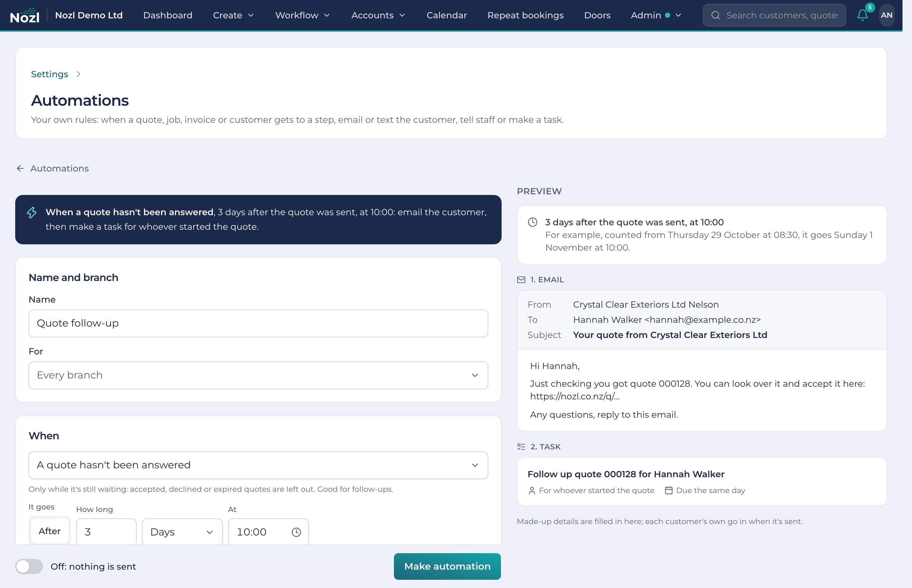Expand the Accounts menu
The image size is (912, 588).
click(378, 15)
